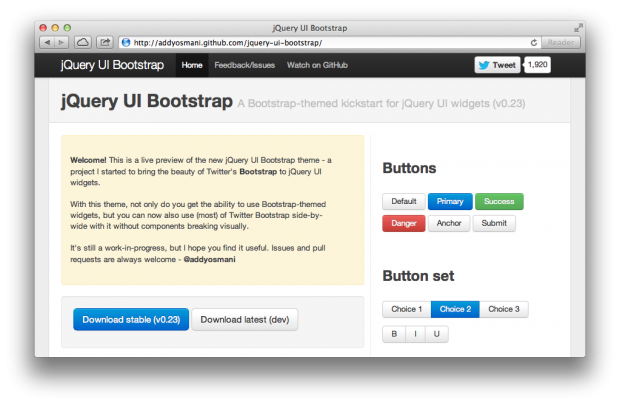Viewport: 620px width, 405px height.
Task: Open the Watch on GitHub nav item
Action: point(317,65)
